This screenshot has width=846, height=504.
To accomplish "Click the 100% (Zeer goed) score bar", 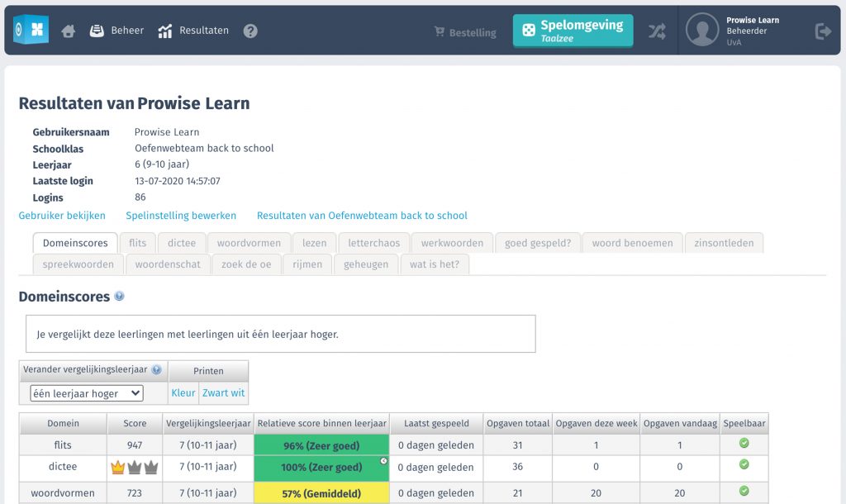I will click(321, 468).
